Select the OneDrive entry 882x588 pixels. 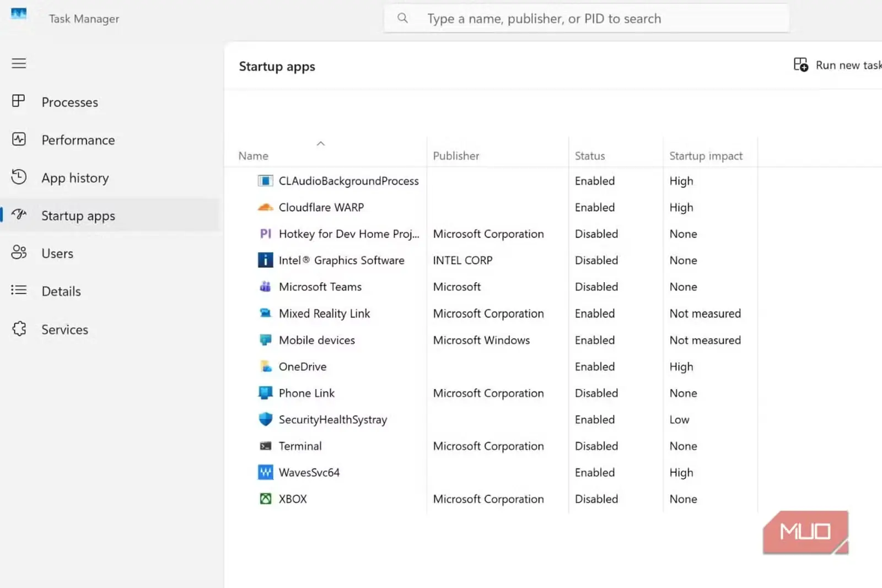(x=302, y=366)
